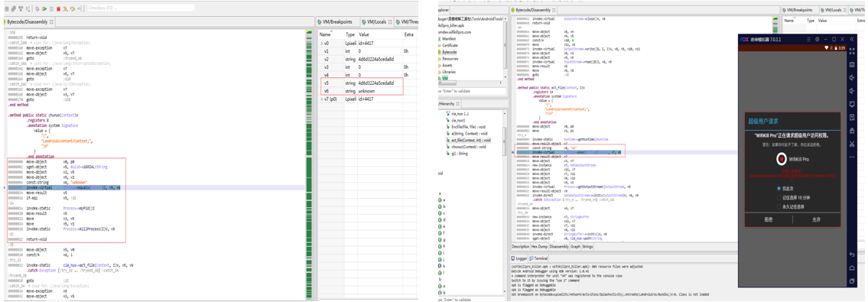Click the Step Out icon before Omnibox
The image size is (868, 302).
coord(80,9)
